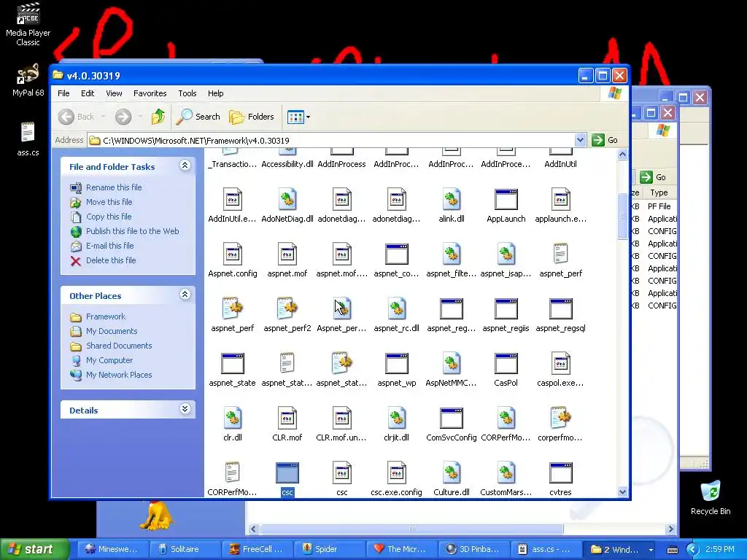Select the AppLaunch application icon
Image resolution: width=747 pixels, height=560 pixels.
(x=506, y=199)
